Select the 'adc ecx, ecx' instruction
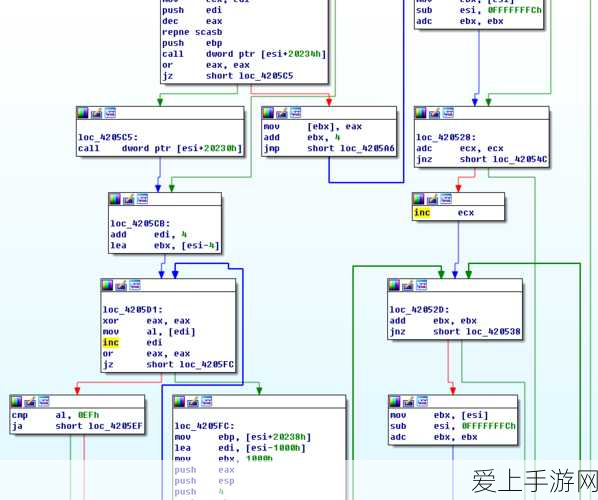Viewport: 598px width, 500px height. 460,148
